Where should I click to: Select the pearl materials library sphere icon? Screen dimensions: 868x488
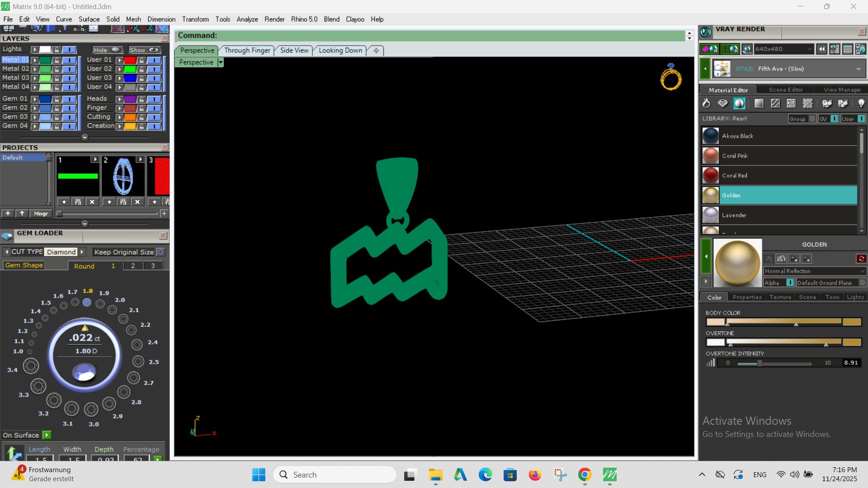coord(739,103)
